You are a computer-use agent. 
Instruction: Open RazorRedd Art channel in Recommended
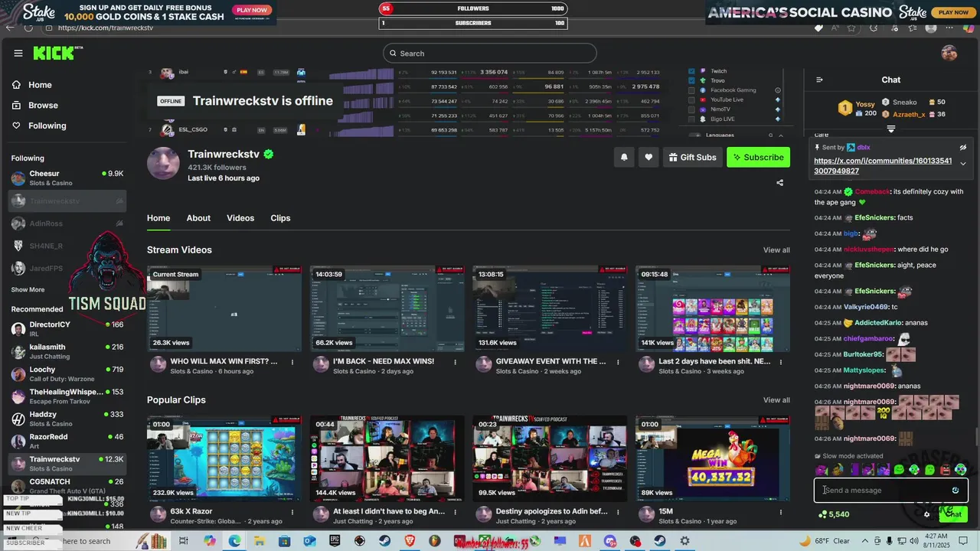67,442
